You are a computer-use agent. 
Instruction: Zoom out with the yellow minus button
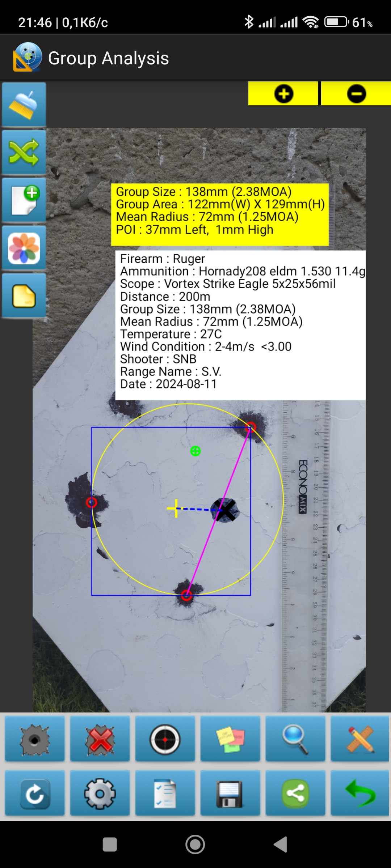(356, 94)
